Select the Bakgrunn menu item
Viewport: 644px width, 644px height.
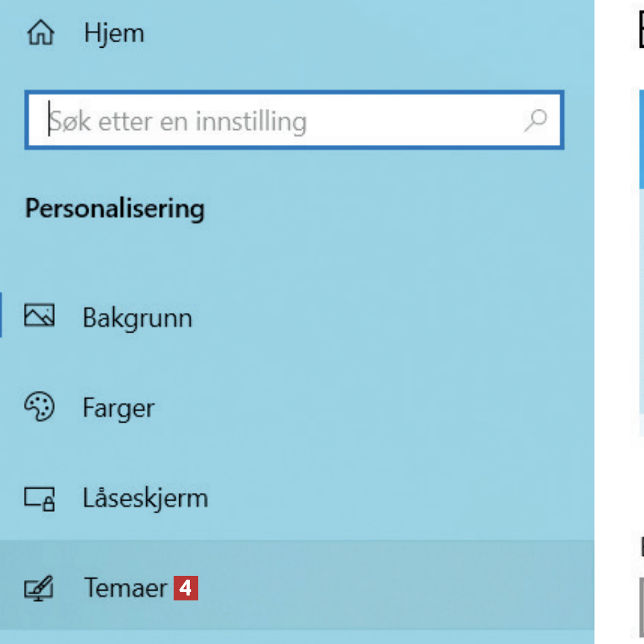pyautogui.click(x=137, y=318)
